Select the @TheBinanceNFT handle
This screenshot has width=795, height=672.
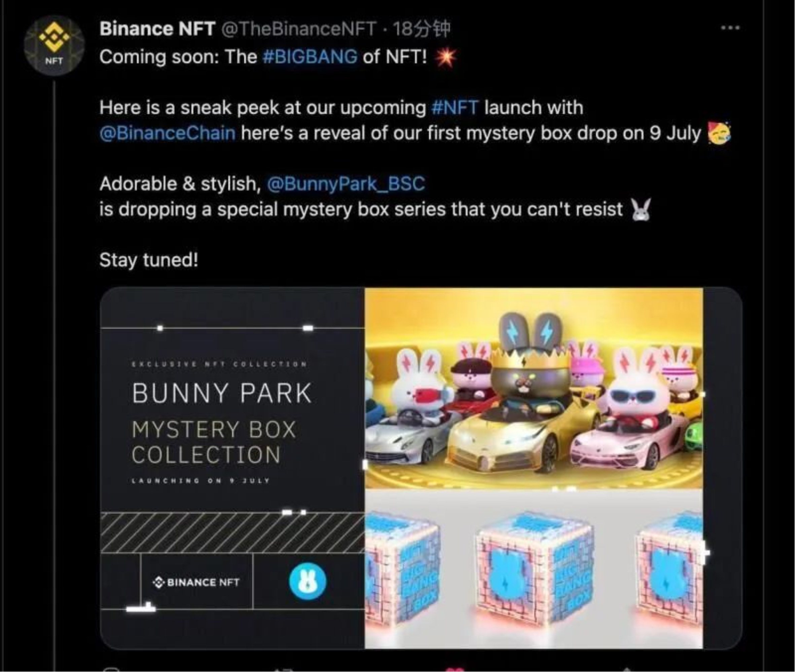tap(299, 29)
